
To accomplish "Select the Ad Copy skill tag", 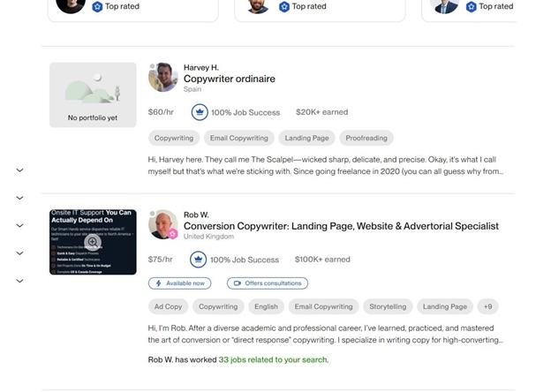I will pos(169,306).
